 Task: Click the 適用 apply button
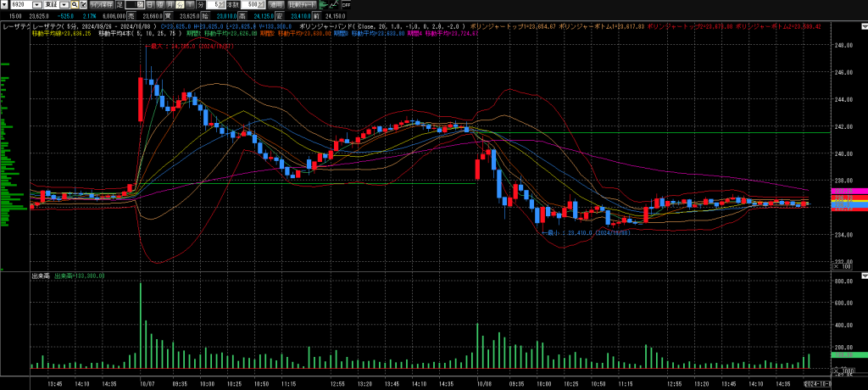click(276, 5)
